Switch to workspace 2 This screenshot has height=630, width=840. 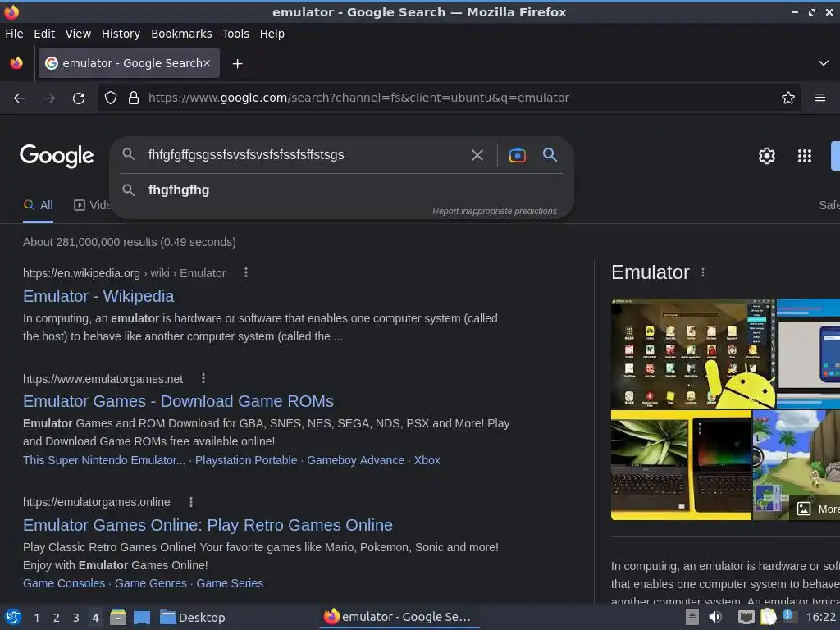point(57,618)
